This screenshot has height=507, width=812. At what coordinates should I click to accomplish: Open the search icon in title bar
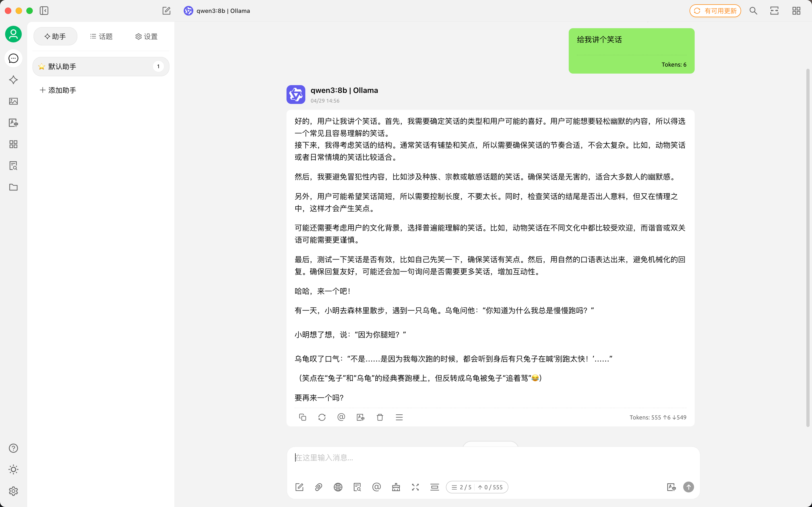pyautogui.click(x=753, y=11)
